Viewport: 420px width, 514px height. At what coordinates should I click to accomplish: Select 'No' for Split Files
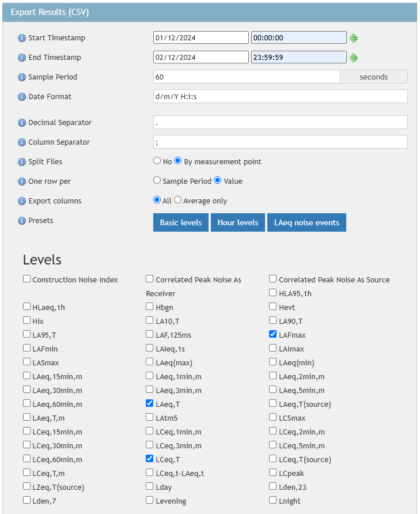157,161
